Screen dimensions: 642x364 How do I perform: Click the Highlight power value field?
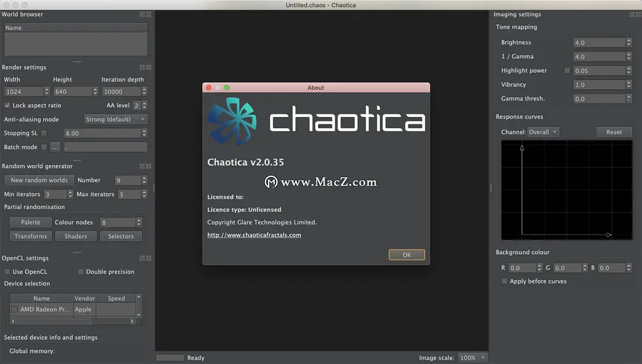point(599,70)
